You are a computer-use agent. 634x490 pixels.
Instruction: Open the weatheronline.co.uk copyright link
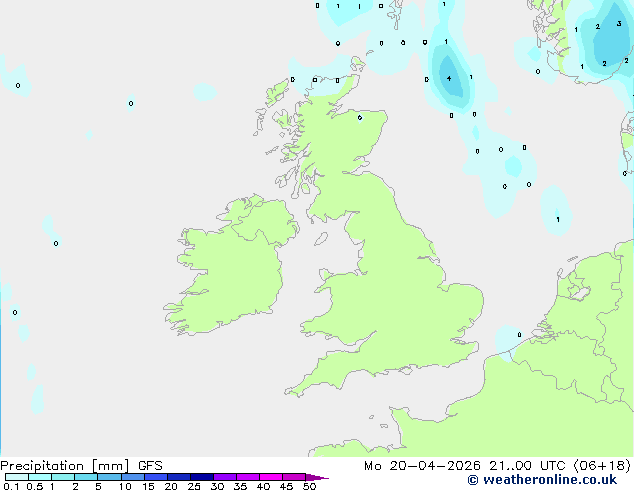(x=542, y=480)
